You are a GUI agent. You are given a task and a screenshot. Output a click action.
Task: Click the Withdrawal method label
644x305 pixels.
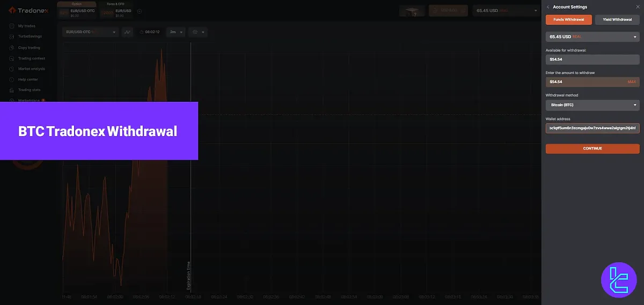click(x=562, y=95)
